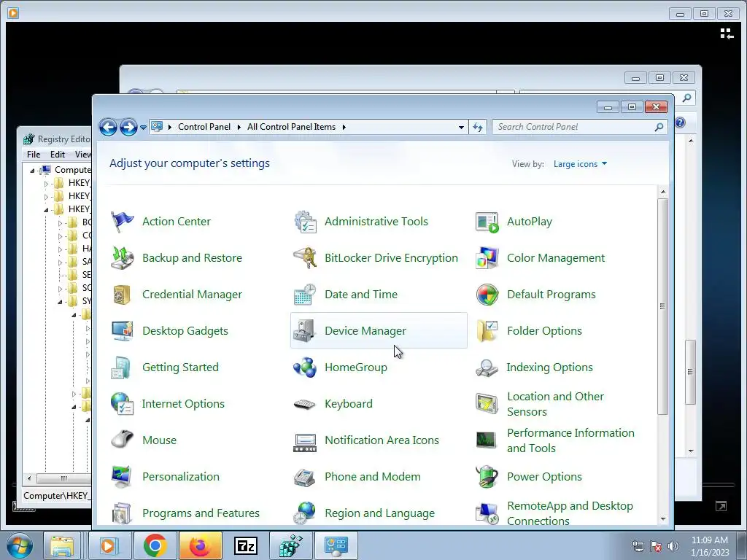Open Color Management icon

tap(487, 257)
